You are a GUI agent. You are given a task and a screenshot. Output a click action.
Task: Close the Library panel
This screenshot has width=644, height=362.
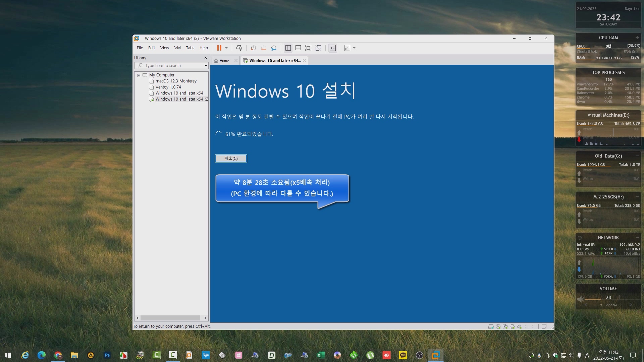tap(206, 58)
